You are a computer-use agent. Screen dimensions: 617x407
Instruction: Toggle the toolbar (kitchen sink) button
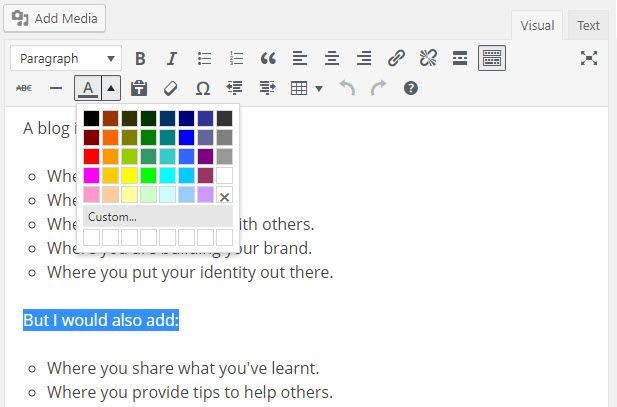pyautogui.click(x=491, y=59)
